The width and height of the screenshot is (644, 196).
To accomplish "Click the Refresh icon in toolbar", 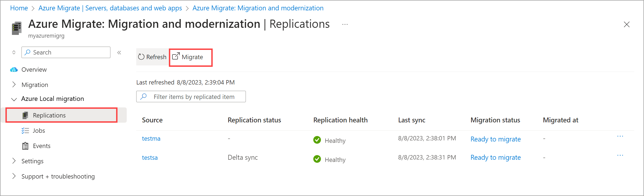I will (141, 57).
